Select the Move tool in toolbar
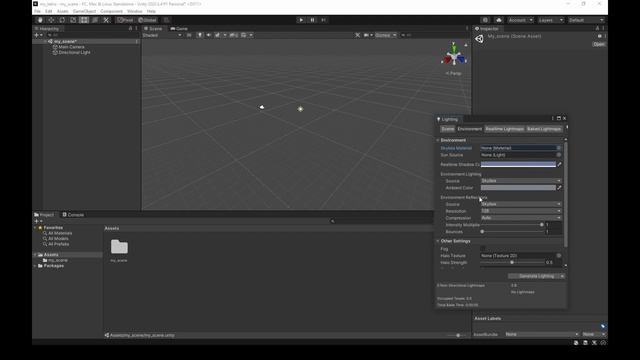This screenshot has height=360, width=640. click(51, 20)
